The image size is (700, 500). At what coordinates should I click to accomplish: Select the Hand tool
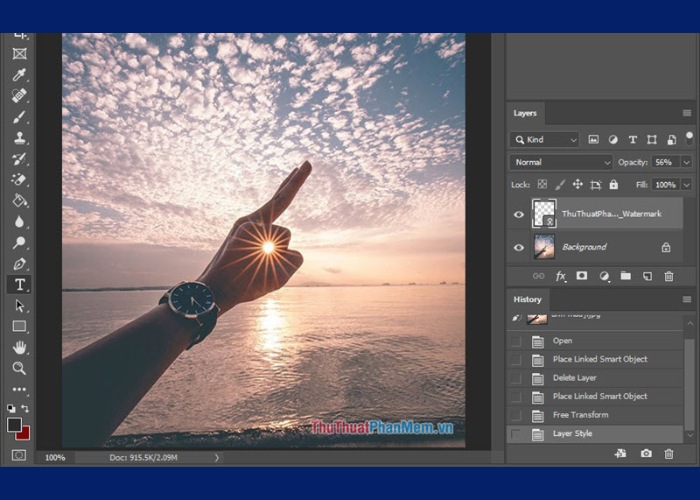(19, 347)
